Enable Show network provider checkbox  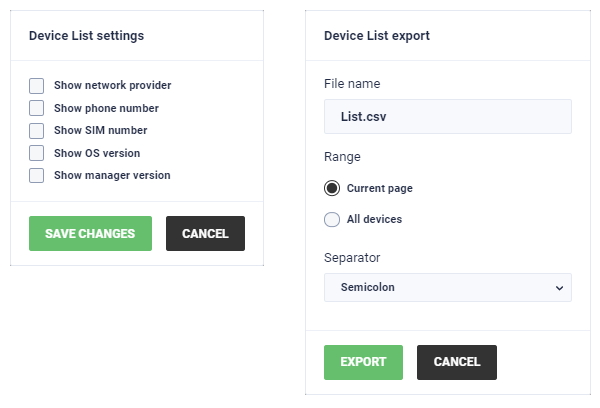coord(36,86)
